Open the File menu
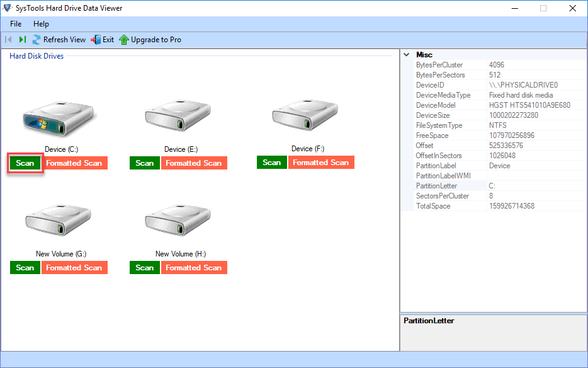Viewport: 588px width, 368px height. [16, 24]
